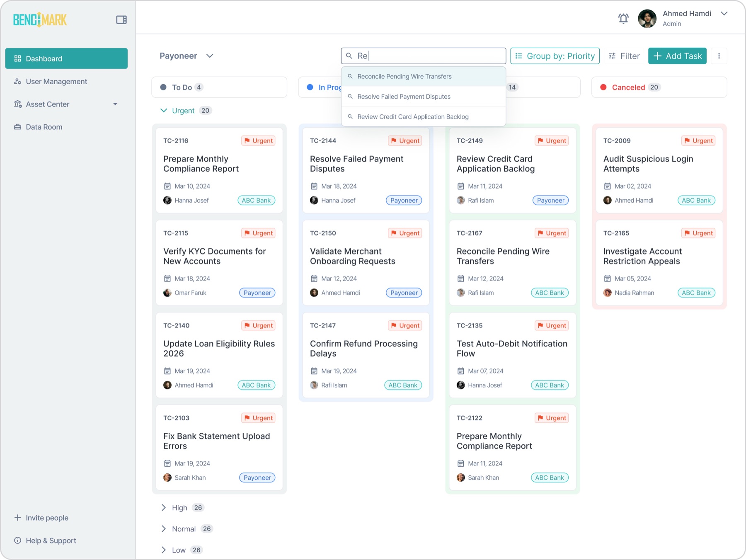Click the To Do column header
746x560 pixels.
[x=219, y=87]
